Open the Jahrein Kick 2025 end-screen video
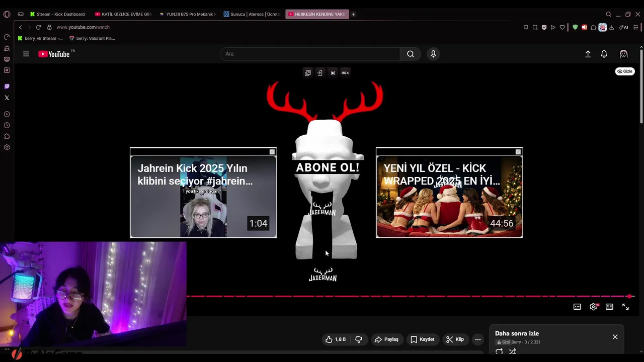The height and width of the screenshot is (362, 644). (203, 196)
